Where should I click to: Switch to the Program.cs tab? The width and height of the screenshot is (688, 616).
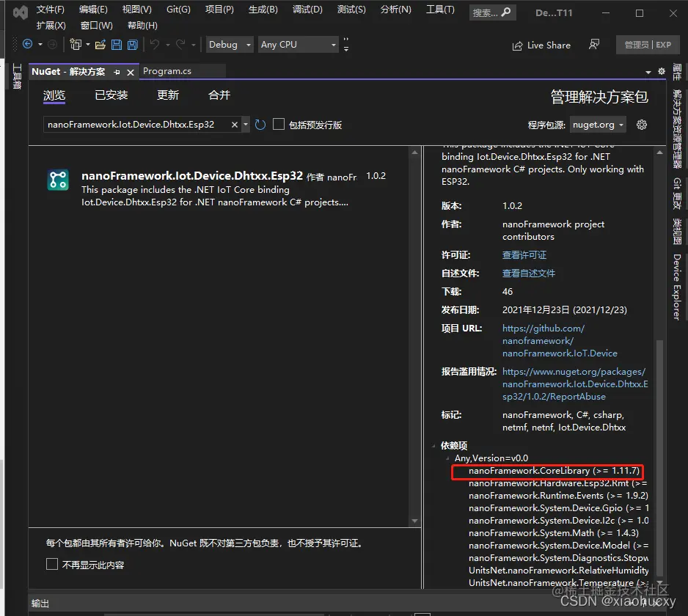pyautogui.click(x=167, y=71)
